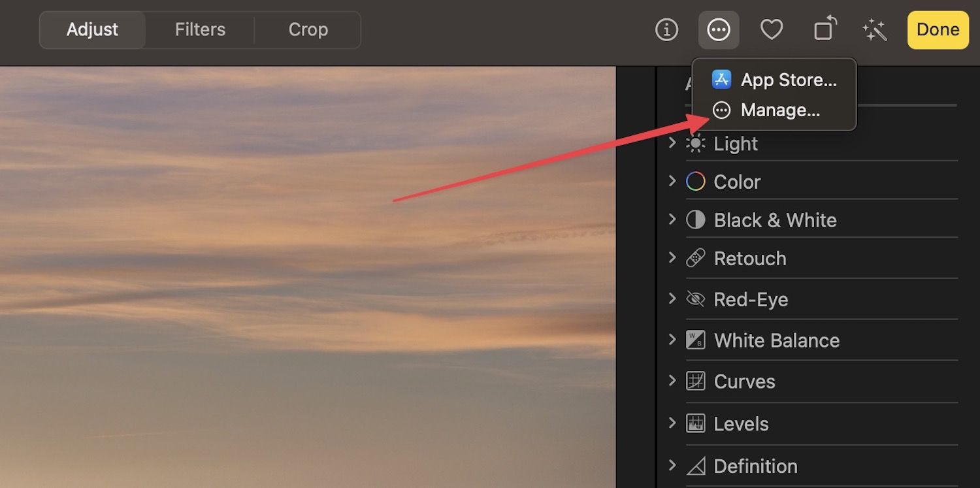Click the Red-Eye removal icon
The width and height of the screenshot is (980, 488).
coord(696,299)
